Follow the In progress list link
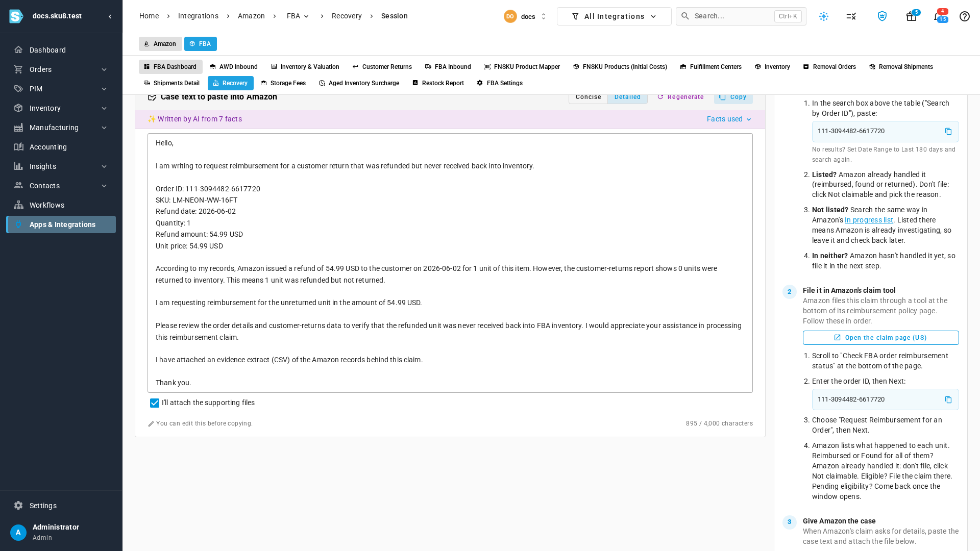Screen dimensions: 980x551 point(869,220)
